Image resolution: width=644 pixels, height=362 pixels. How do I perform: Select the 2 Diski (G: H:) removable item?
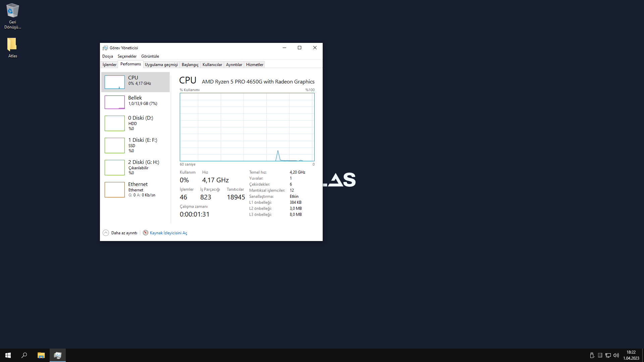[x=115, y=168]
